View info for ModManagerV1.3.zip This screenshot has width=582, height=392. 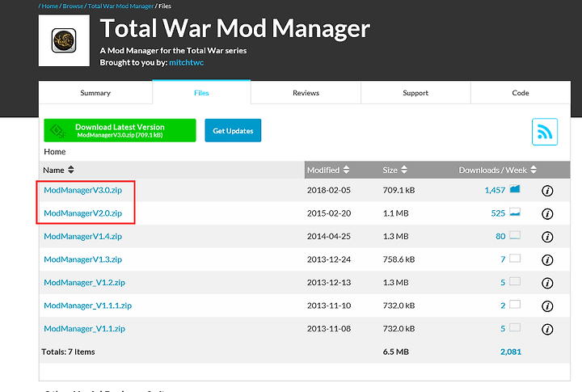(547, 259)
